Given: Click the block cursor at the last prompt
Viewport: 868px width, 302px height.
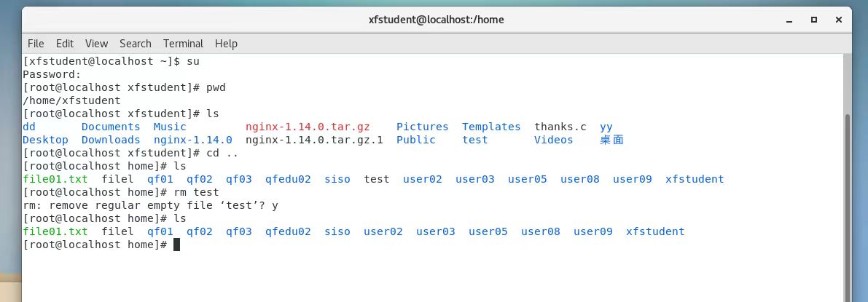Looking at the screenshot, I should (x=176, y=245).
